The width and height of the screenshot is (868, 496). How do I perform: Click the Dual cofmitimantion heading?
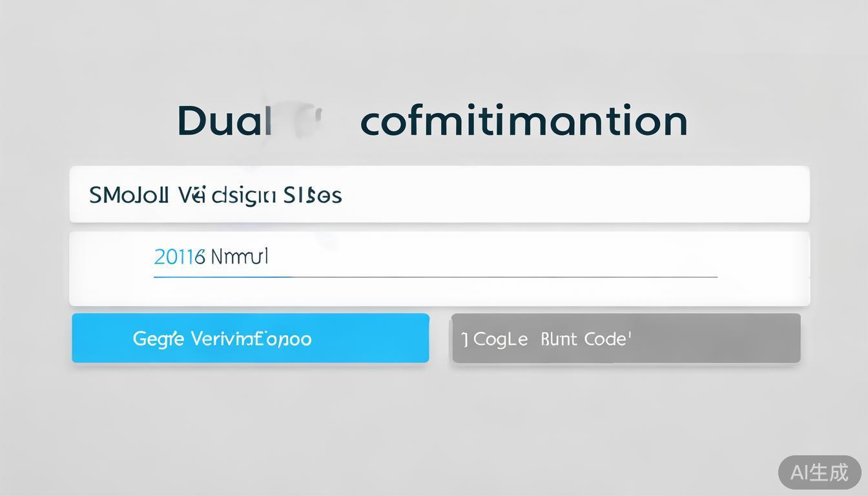(432, 121)
